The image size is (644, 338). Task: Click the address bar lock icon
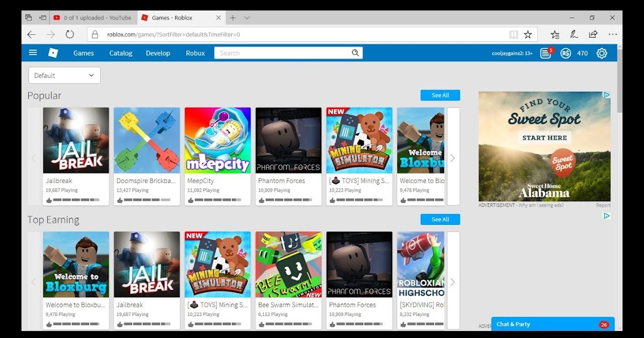pyautogui.click(x=95, y=34)
